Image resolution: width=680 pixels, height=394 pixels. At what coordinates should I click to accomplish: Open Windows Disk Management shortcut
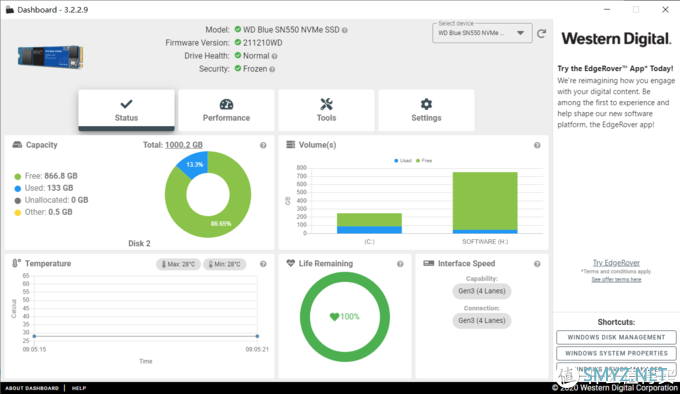[x=616, y=337]
